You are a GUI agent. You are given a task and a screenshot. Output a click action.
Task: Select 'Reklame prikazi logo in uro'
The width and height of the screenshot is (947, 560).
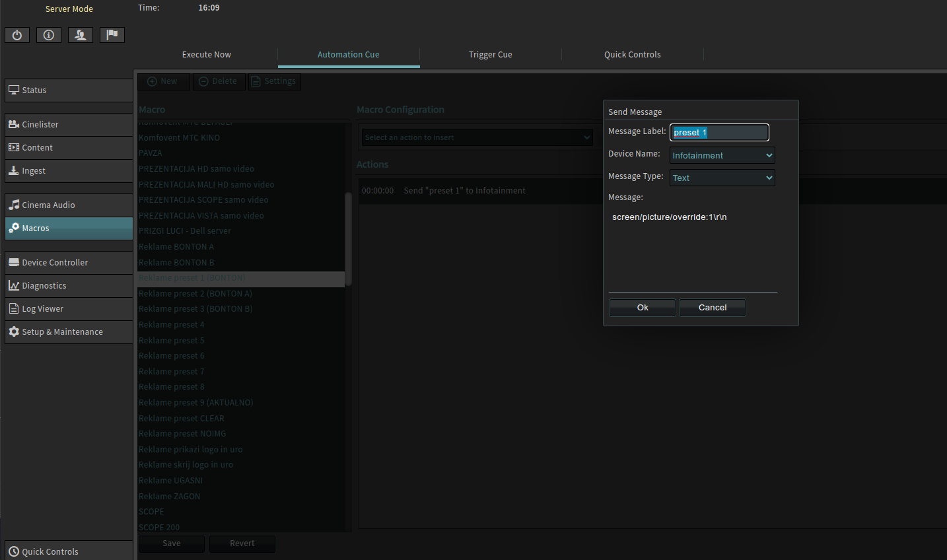point(241,450)
